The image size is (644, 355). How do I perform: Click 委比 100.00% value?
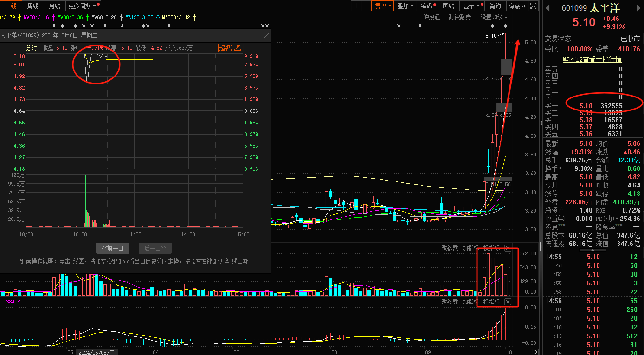coord(580,49)
